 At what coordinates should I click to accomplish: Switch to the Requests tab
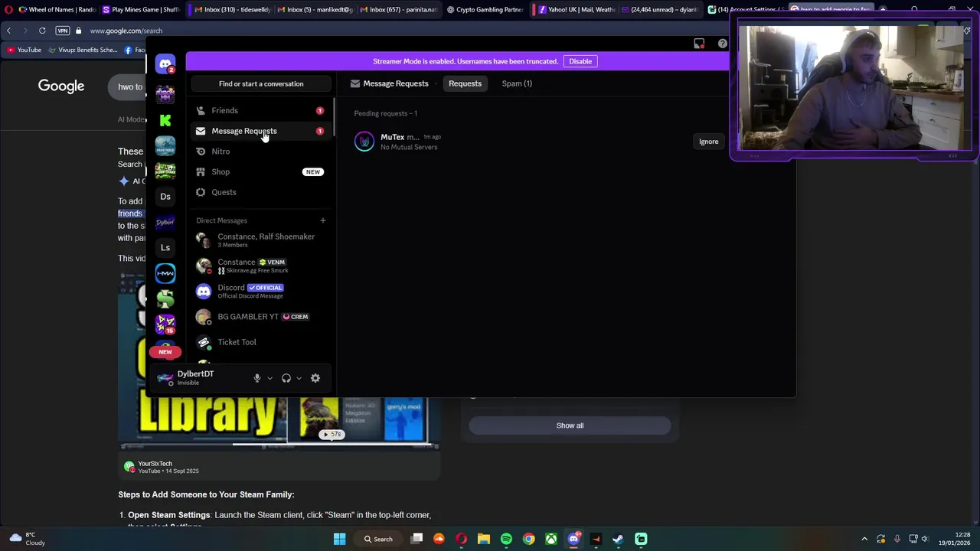(x=465, y=83)
